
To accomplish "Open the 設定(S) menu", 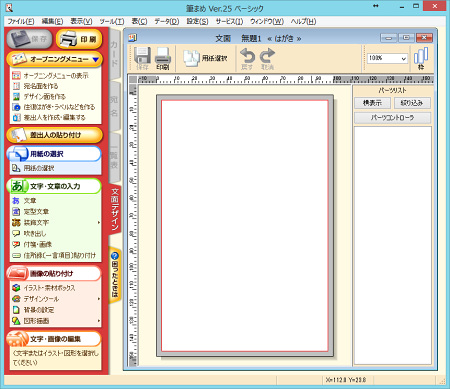I will [x=197, y=21].
